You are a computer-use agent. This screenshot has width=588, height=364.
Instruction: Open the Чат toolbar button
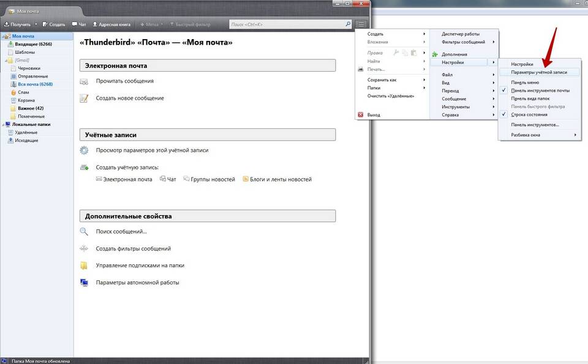[79, 24]
